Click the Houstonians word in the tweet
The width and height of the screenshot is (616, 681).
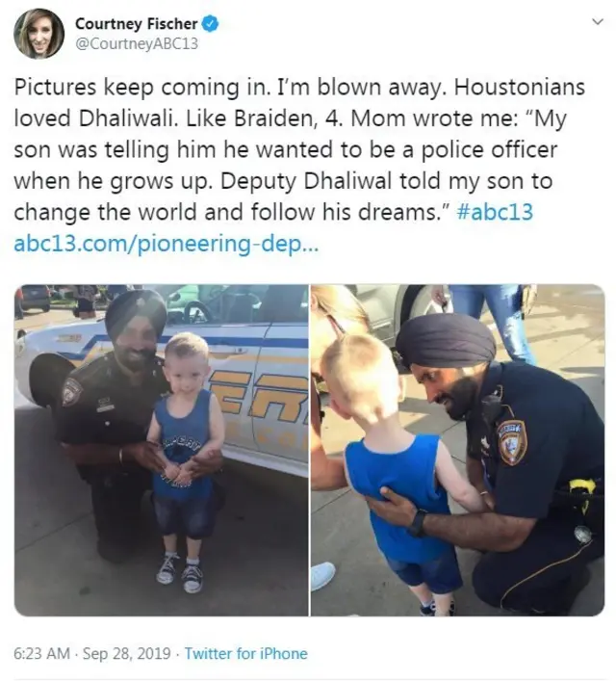pos(520,87)
